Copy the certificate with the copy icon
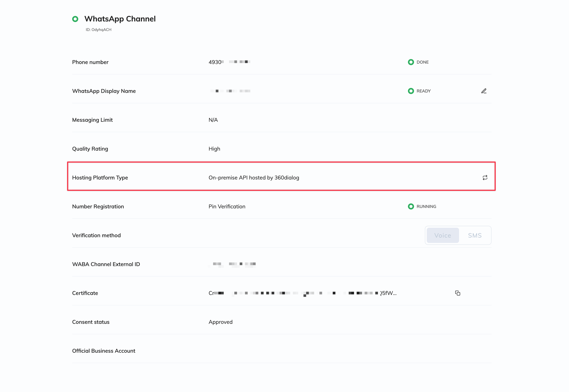 click(457, 293)
